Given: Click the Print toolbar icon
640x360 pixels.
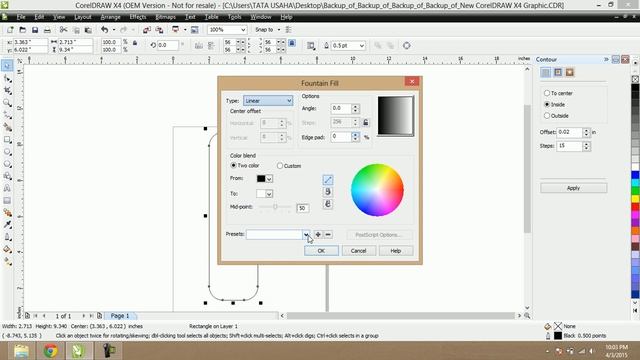Looking at the screenshot, I should 47,30.
